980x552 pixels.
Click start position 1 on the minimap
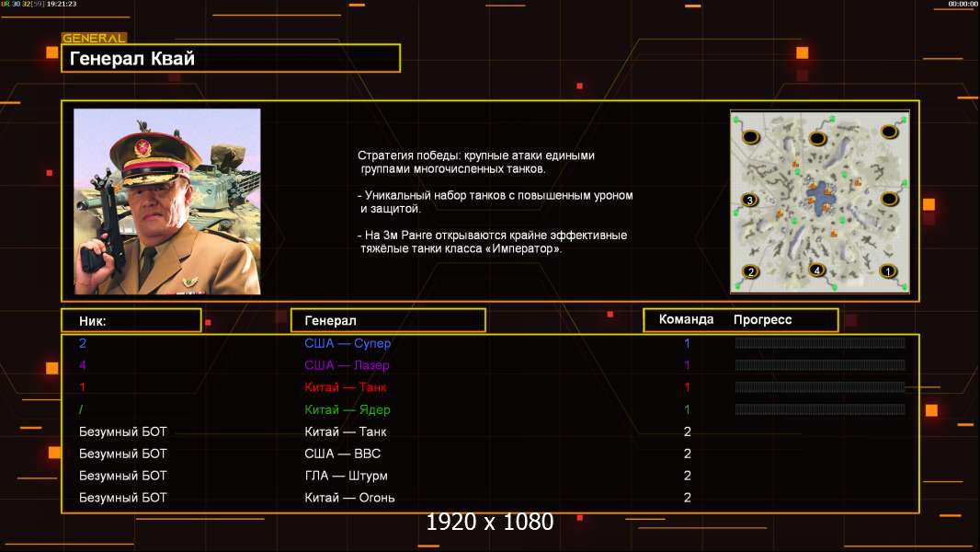[x=888, y=270]
